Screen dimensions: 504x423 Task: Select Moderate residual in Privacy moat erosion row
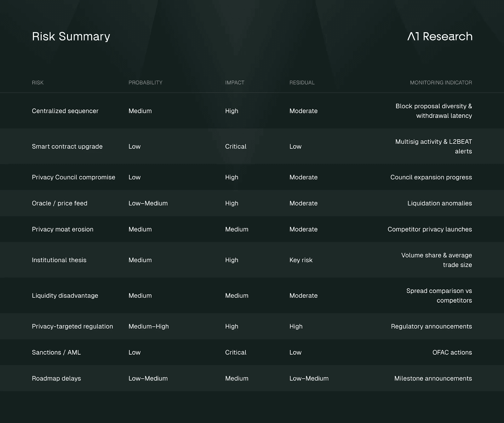[303, 229]
